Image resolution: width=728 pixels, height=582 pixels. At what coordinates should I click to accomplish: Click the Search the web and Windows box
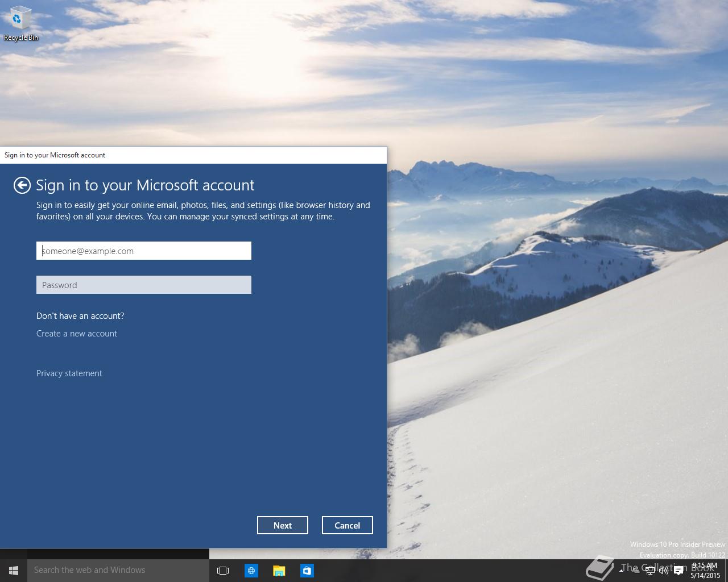click(118, 571)
